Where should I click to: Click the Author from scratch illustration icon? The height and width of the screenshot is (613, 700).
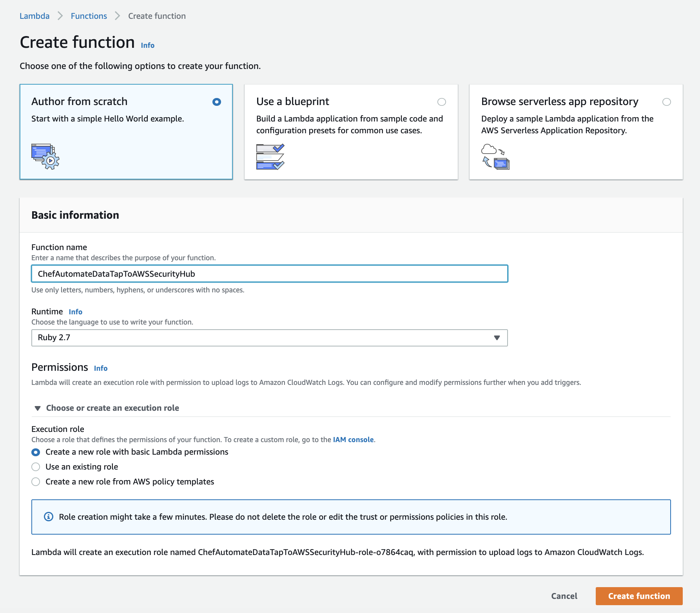click(x=45, y=156)
